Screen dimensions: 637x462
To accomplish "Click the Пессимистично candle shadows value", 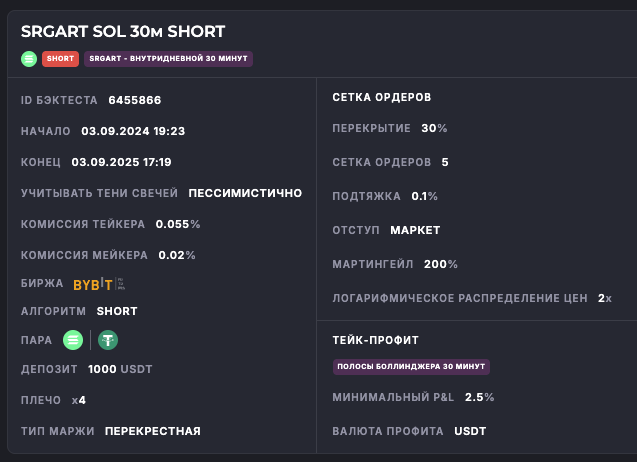I will pyautogui.click(x=244, y=193).
